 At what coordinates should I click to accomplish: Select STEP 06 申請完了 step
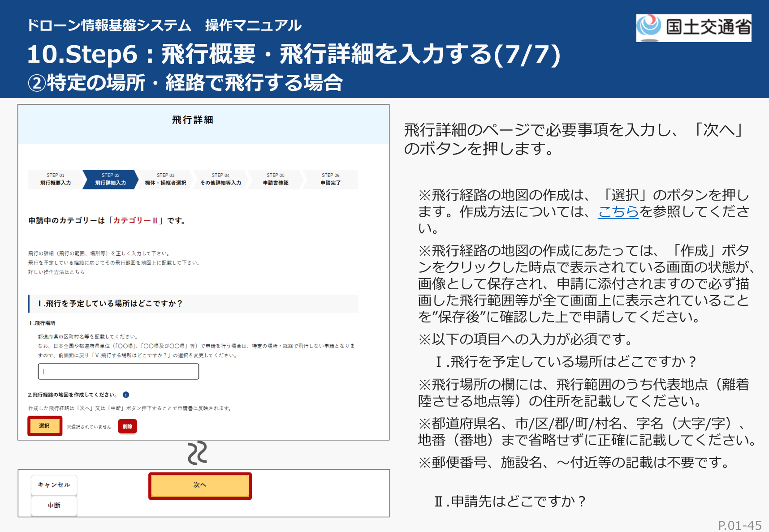pyautogui.click(x=331, y=179)
